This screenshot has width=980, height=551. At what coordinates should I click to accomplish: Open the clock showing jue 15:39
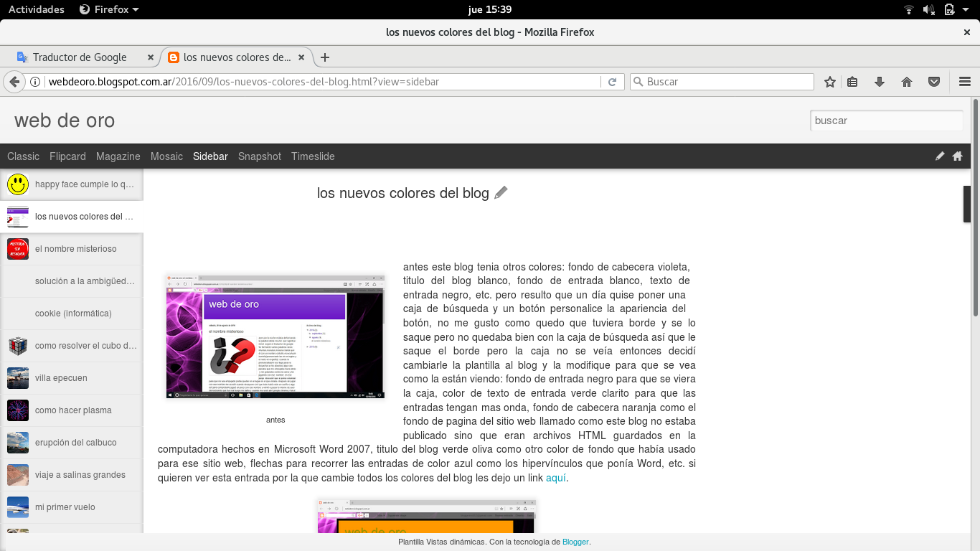coord(489,9)
